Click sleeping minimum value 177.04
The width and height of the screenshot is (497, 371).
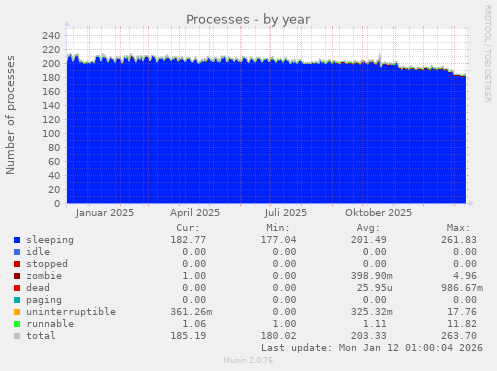(278, 240)
